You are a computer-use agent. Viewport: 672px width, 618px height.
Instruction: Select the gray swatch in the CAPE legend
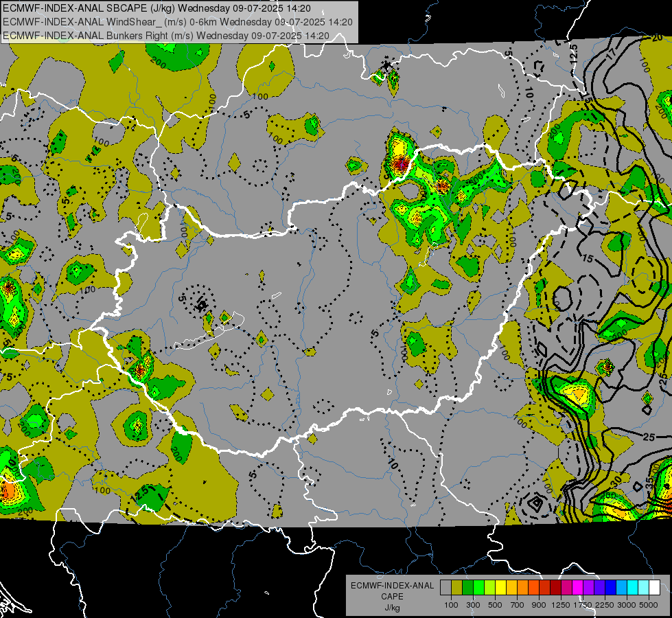(x=445, y=588)
